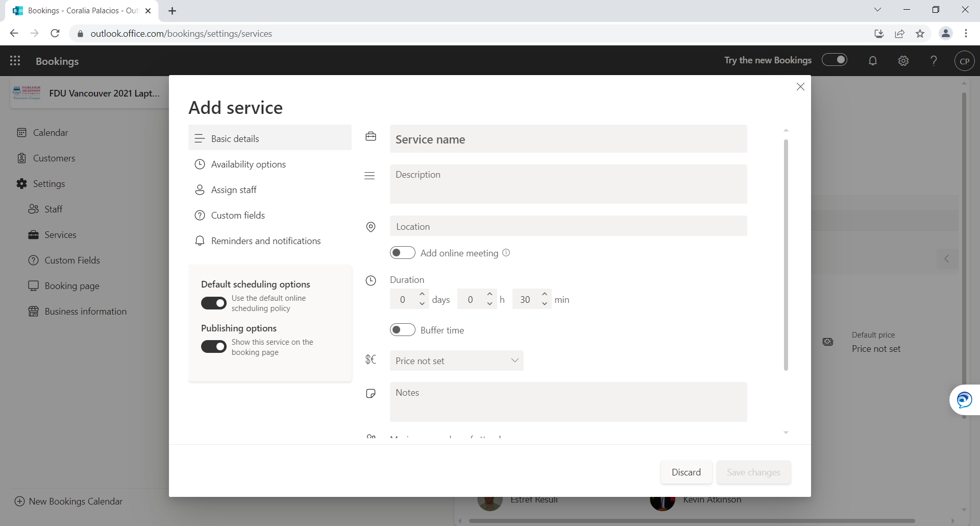Image resolution: width=980 pixels, height=526 pixels.
Task: Turn on the Buffer time toggle
Action: click(x=402, y=330)
